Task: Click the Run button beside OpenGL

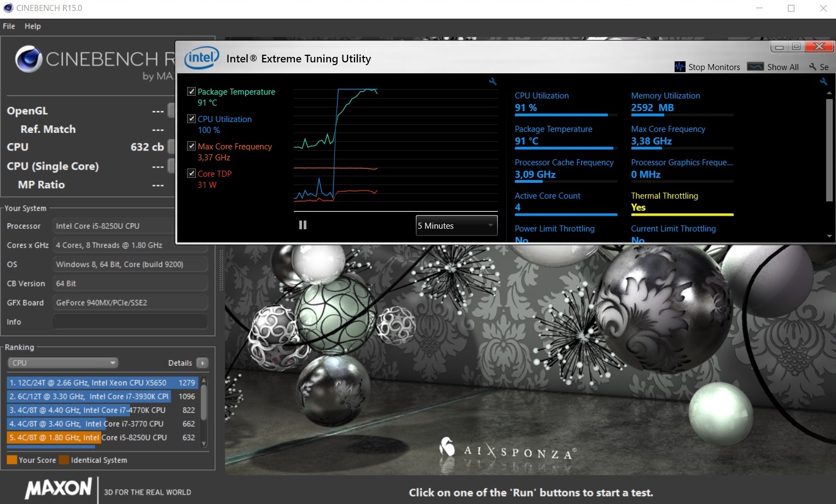Action: click(171, 111)
